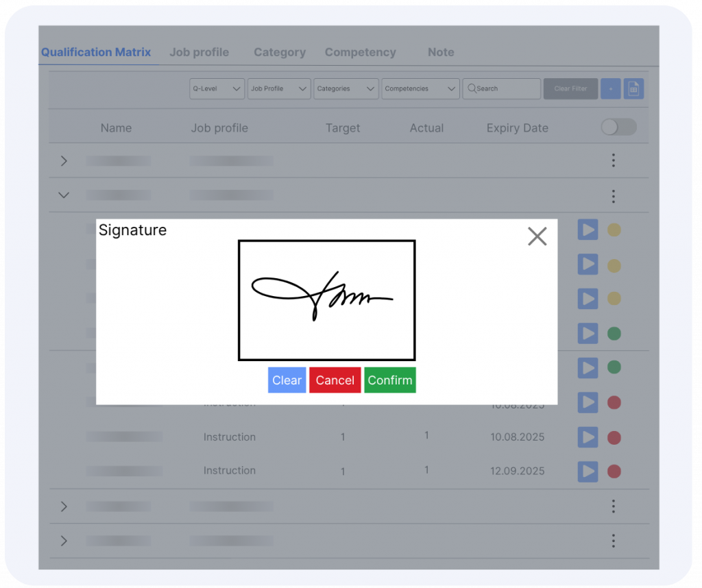Switch to the Competency tab
The width and height of the screenshot is (702, 588).
point(360,52)
